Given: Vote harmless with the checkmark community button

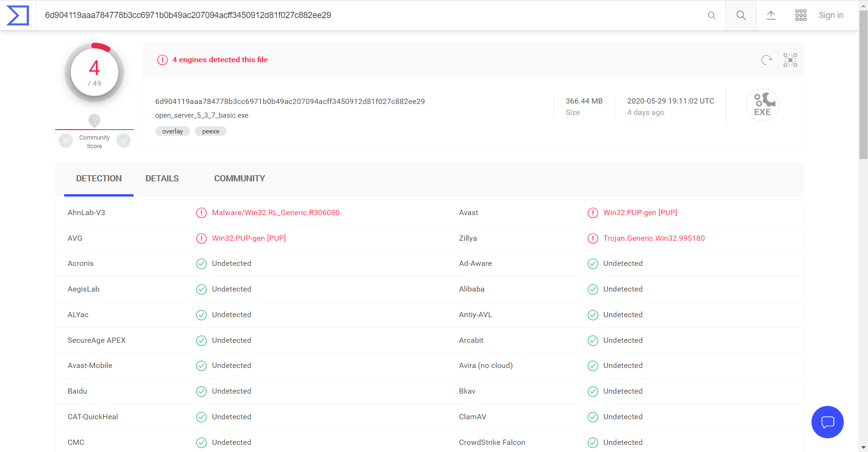Looking at the screenshot, I should point(124,141).
